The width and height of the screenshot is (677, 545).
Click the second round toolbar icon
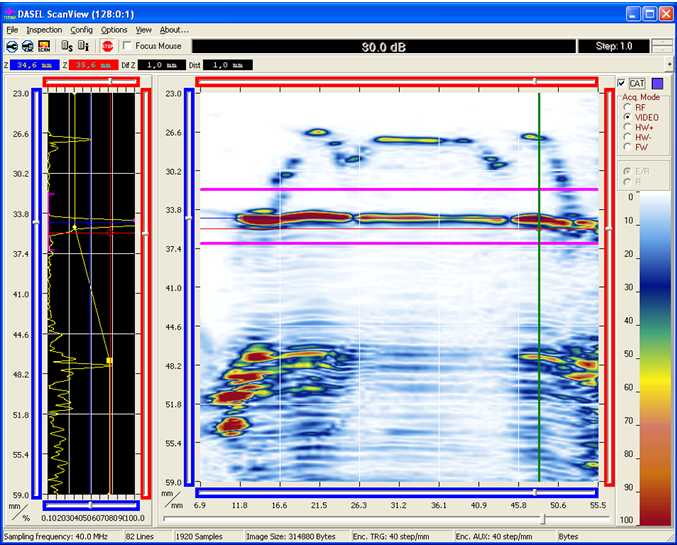(28, 46)
